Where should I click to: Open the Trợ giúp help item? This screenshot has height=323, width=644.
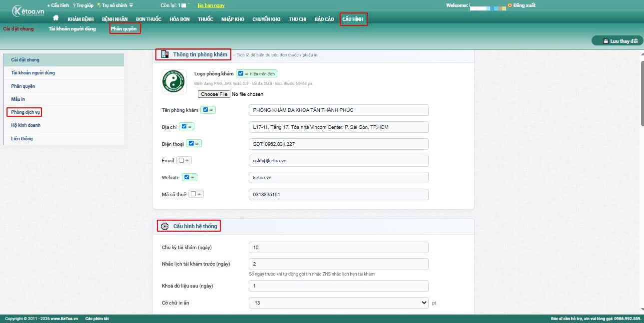point(83,5)
